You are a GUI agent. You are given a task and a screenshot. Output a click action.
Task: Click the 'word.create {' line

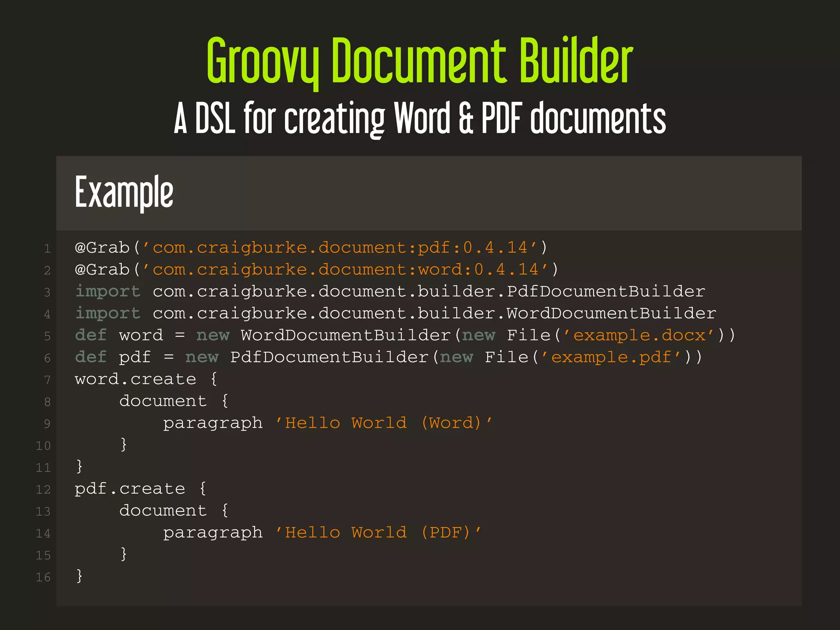click(x=146, y=379)
